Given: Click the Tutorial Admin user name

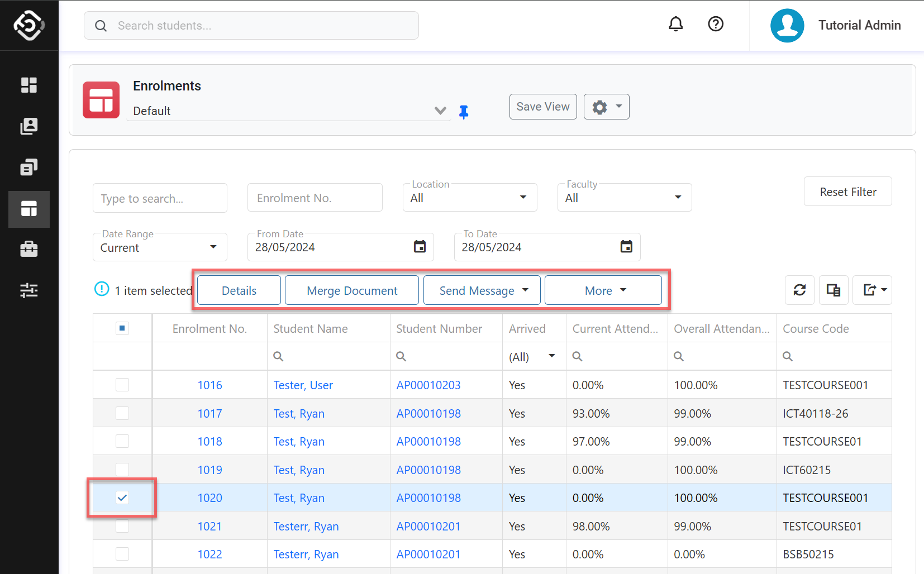Looking at the screenshot, I should (860, 25).
